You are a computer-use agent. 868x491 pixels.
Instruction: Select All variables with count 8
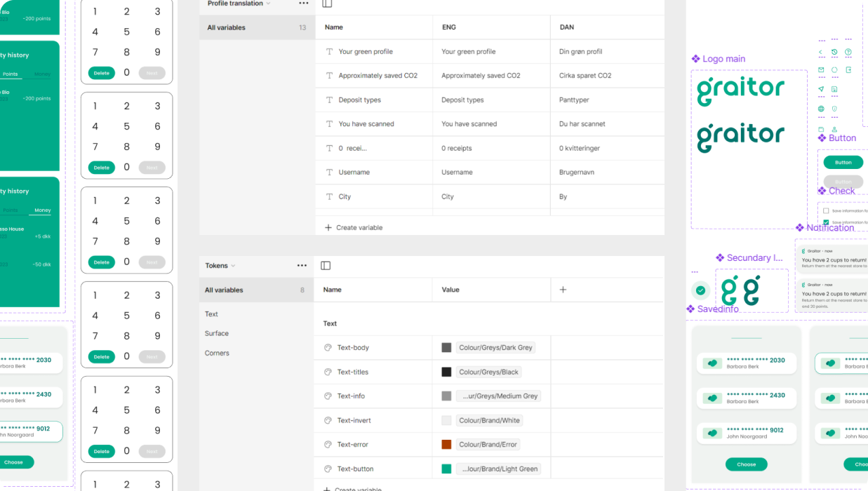(x=256, y=290)
